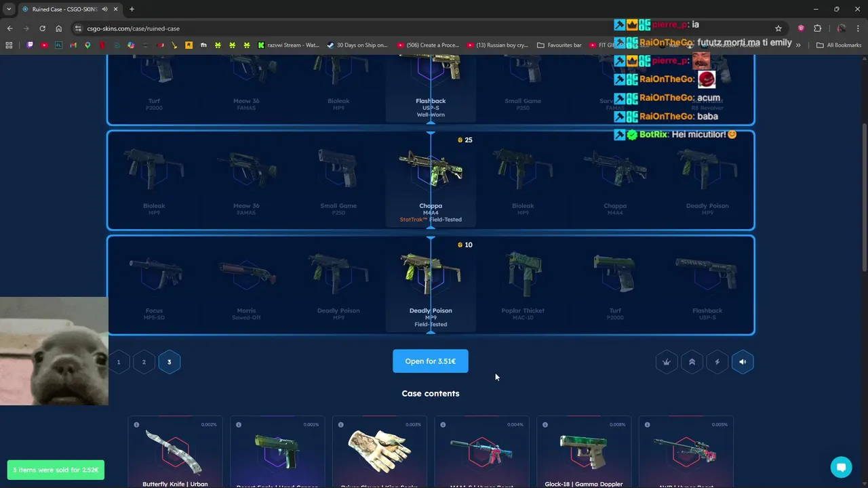
Task: Mute the Ruined Case tab audio
Action: 105,9
